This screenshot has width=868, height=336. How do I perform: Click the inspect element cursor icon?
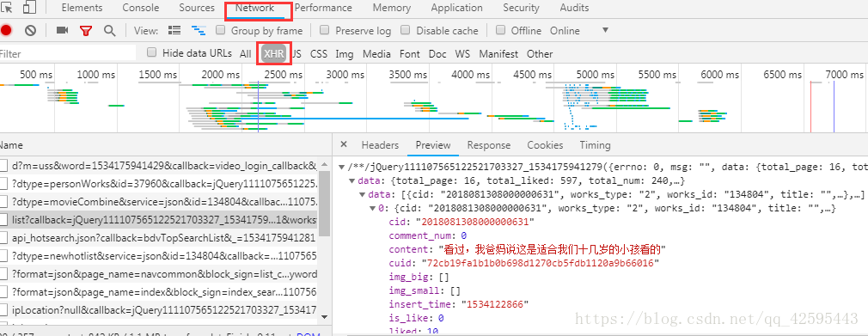click(x=7, y=8)
